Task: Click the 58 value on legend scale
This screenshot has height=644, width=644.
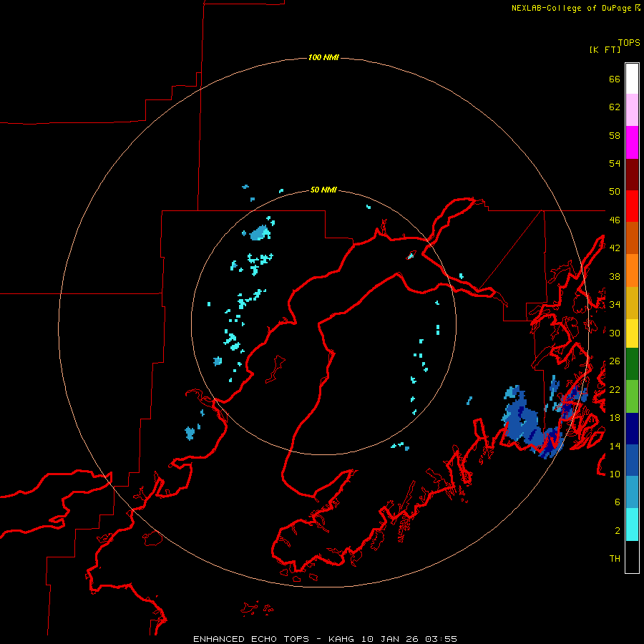Action: 615,135
